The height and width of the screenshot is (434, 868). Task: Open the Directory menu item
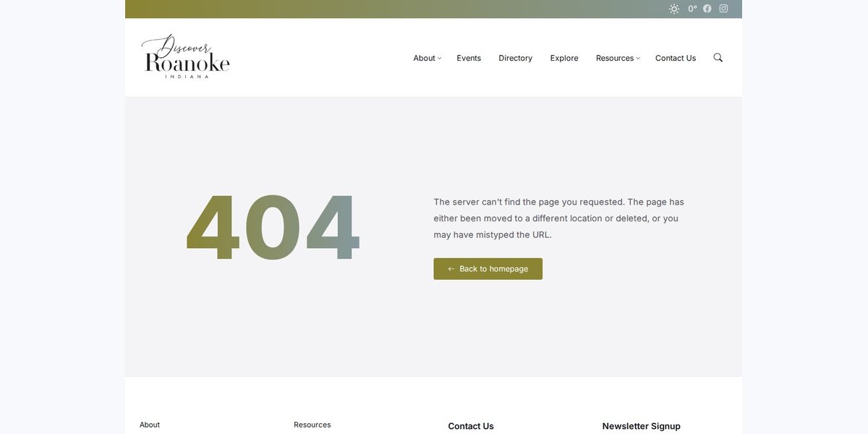point(515,58)
